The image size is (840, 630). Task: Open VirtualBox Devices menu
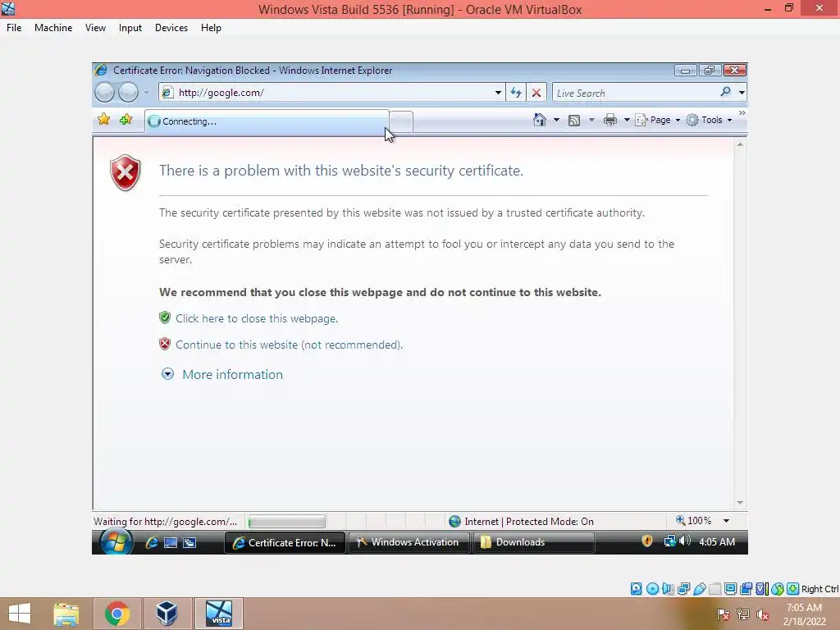tap(171, 28)
